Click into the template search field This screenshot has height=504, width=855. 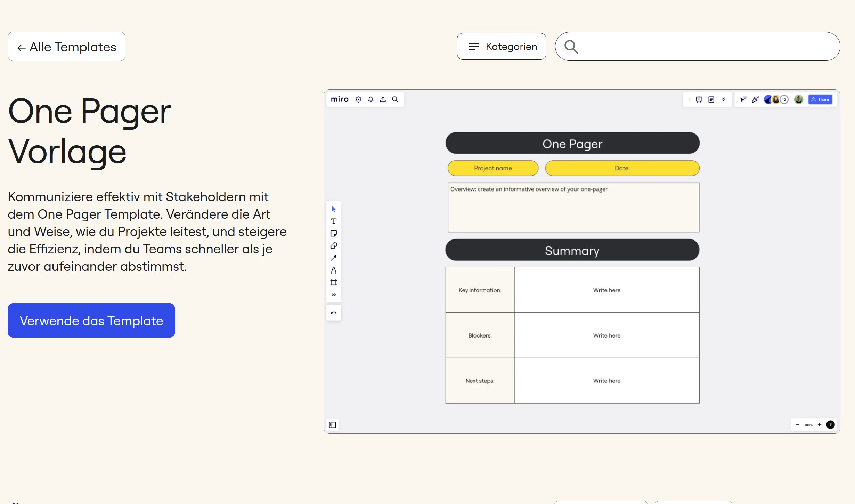pyautogui.click(x=698, y=47)
